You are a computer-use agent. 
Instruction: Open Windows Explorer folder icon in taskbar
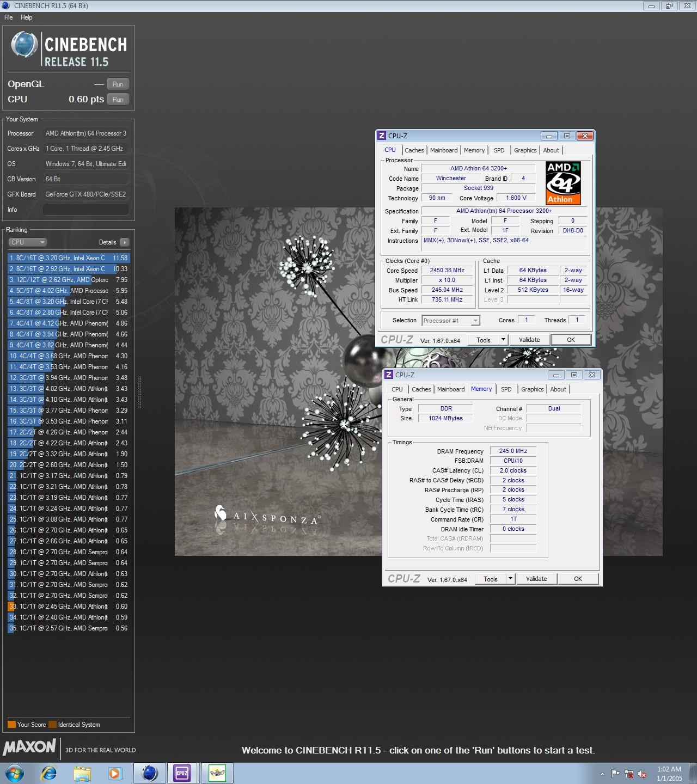point(82,773)
